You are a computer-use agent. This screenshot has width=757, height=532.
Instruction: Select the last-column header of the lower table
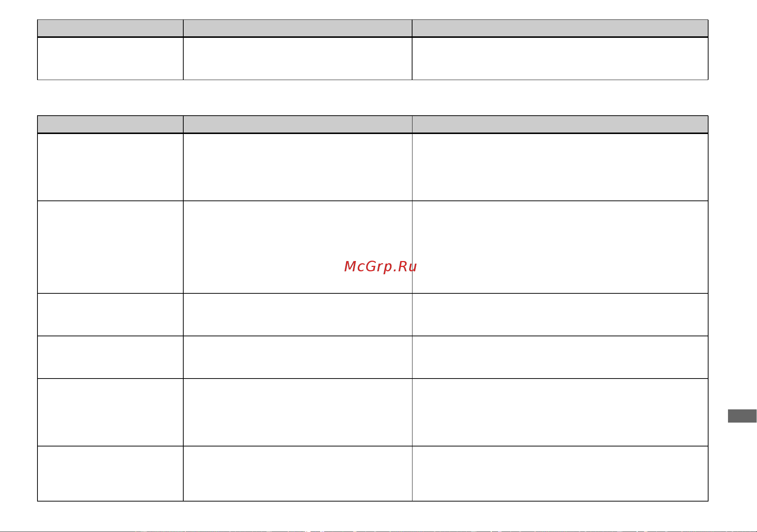click(x=560, y=124)
